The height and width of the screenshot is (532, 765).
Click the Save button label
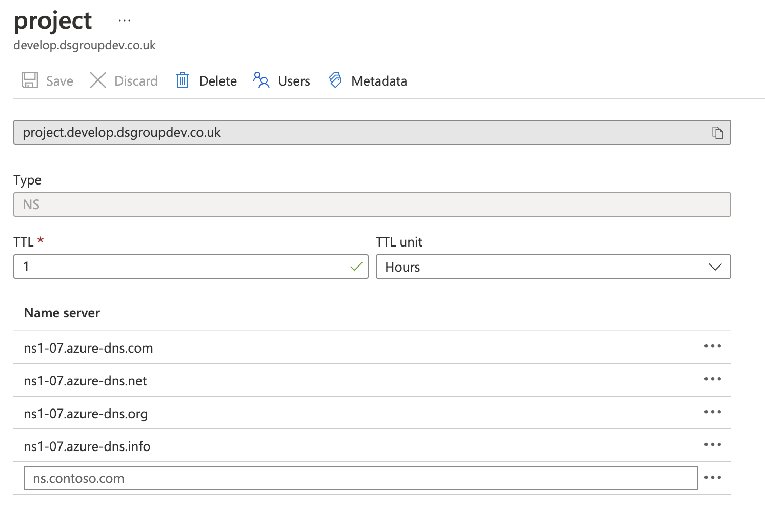(x=59, y=80)
